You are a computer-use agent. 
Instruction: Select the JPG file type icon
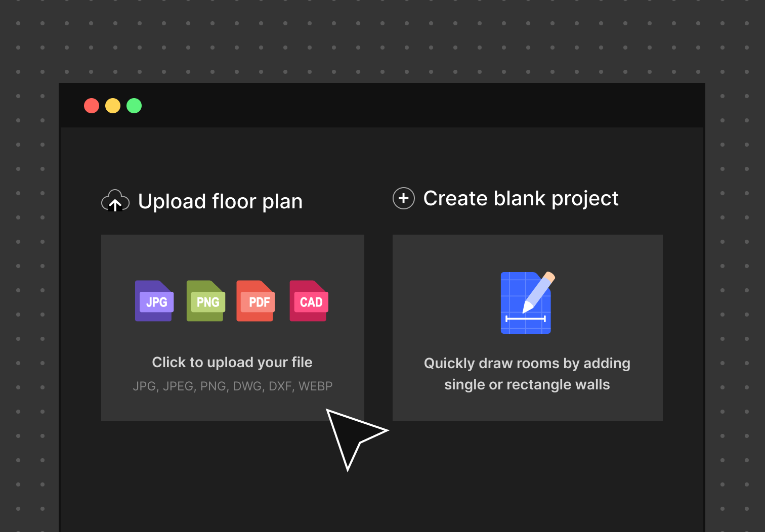point(154,301)
